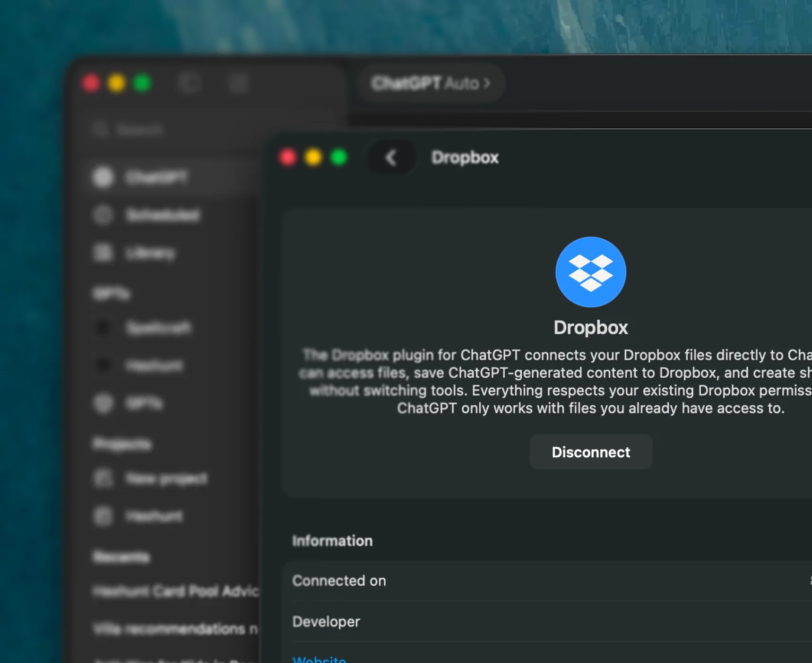This screenshot has height=663, width=812.
Task: Select the 'Connected on' information row
Action: pos(547,581)
